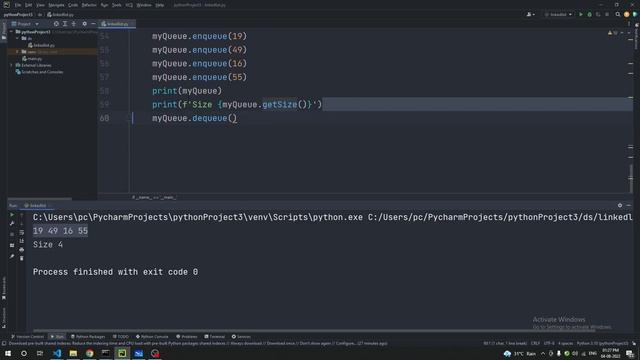Image resolution: width=640 pixels, height=360 pixels.
Task: Open Version Control tool window
Action: tap(27, 337)
